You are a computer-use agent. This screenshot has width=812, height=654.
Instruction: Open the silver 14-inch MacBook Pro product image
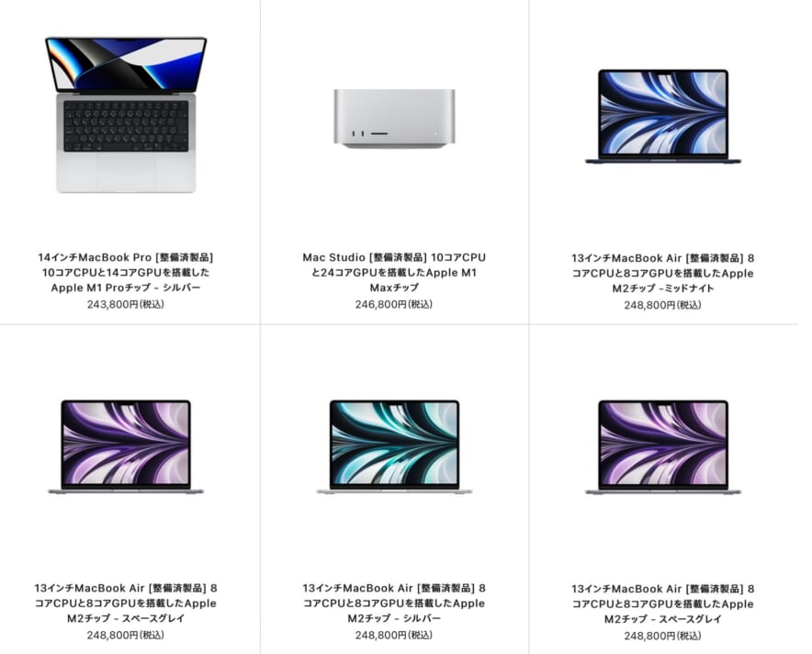click(x=126, y=115)
